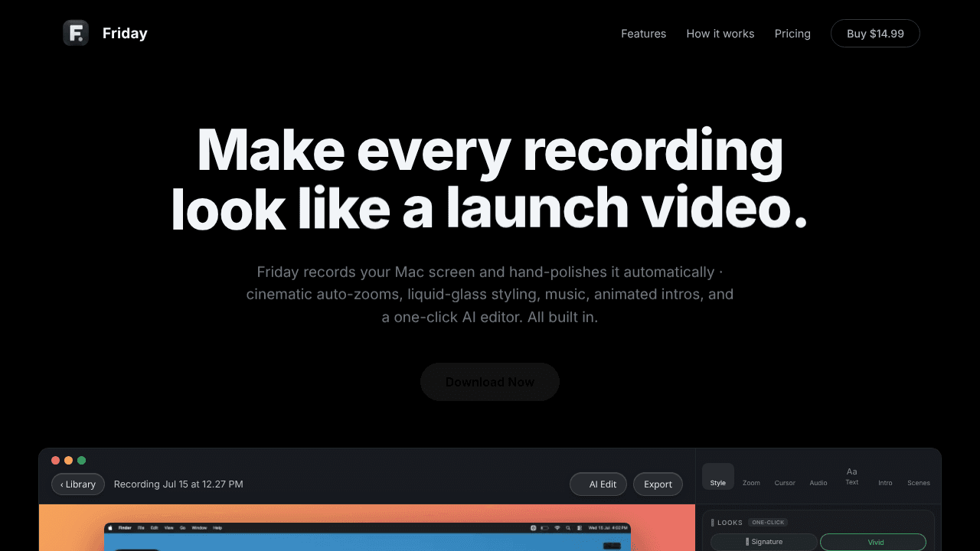Click the Wi-Fi icon in the recorded menu bar
The width and height of the screenshot is (980, 551).
point(557,528)
